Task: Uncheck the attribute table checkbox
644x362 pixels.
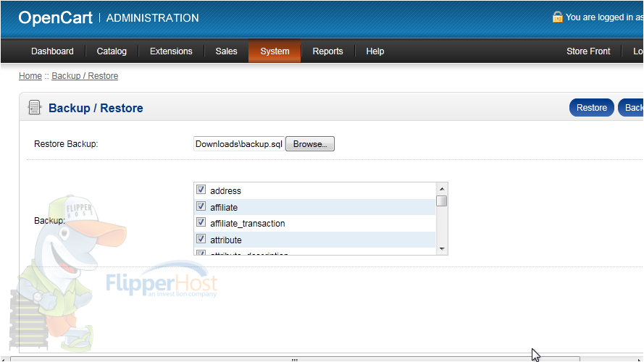Action: tap(201, 239)
